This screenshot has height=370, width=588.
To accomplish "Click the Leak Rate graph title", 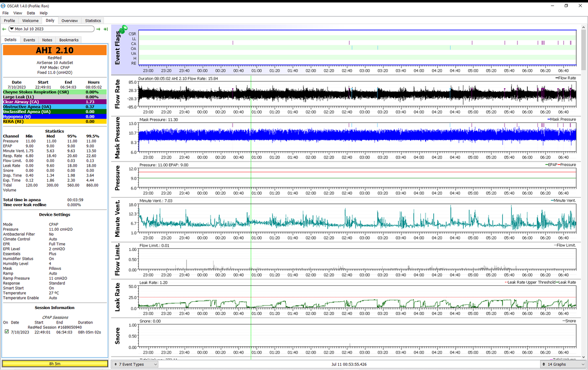I will click(x=118, y=297).
